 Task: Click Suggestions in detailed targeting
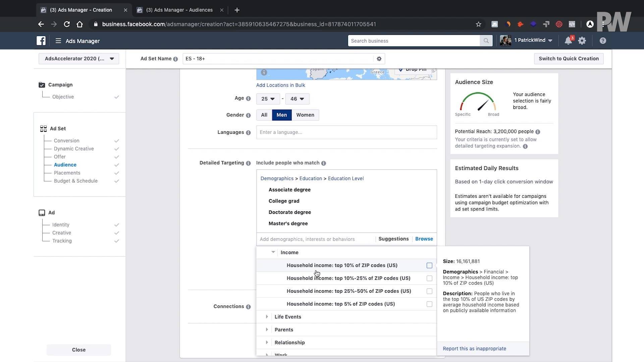(x=393, y=239)
